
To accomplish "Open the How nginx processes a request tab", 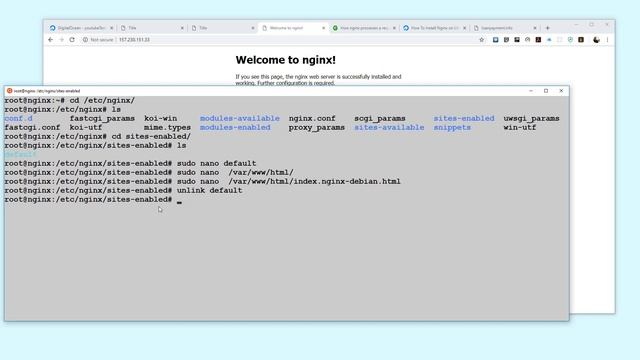I will [x=364, y=28].
